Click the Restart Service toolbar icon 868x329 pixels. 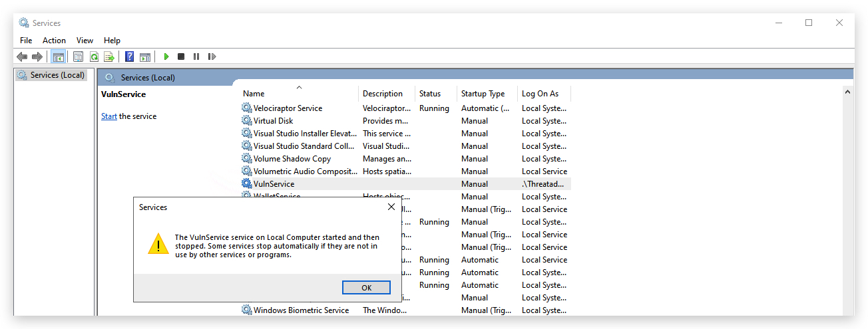pos(212,57)
